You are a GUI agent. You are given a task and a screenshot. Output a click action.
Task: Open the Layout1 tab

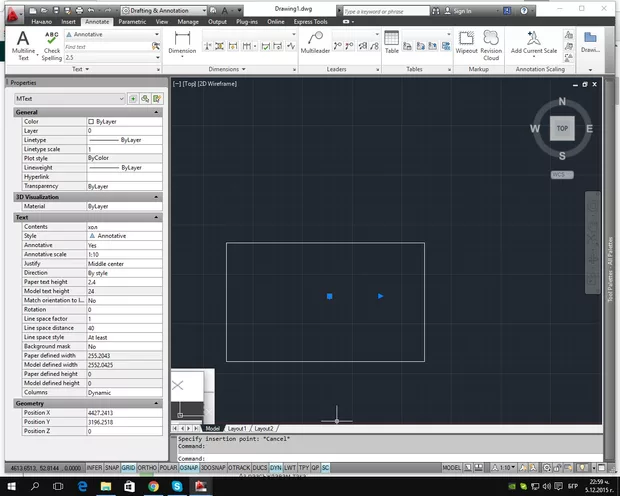(240, 427)
